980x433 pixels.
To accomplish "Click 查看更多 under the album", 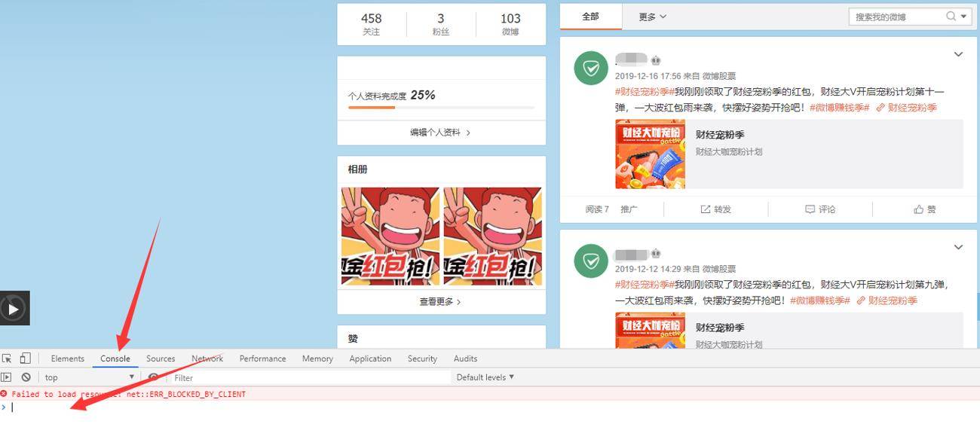I will (440, 301).
